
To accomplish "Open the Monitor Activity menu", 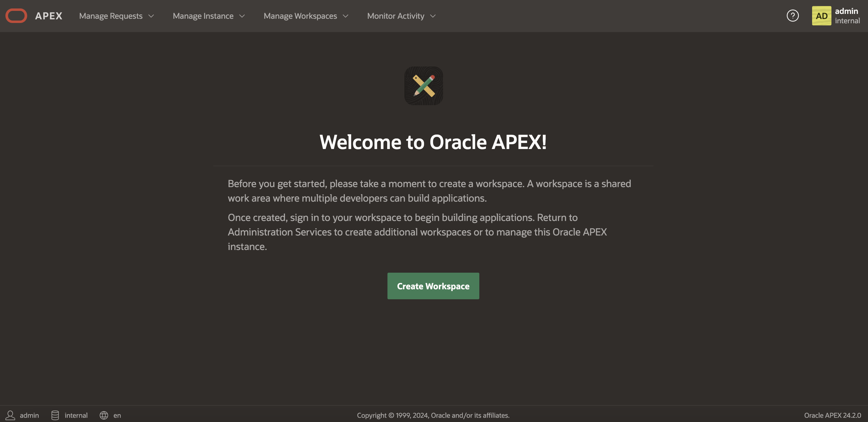I will tap(395, 16).
